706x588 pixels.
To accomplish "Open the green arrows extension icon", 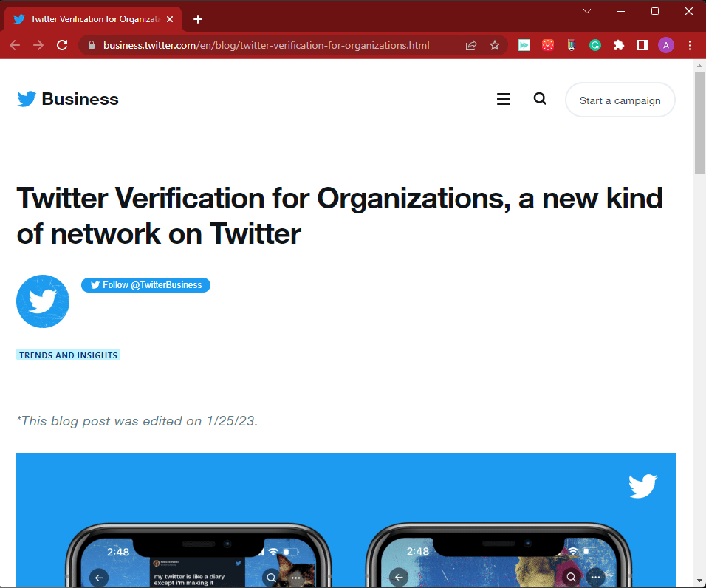I will click(524, 45).
